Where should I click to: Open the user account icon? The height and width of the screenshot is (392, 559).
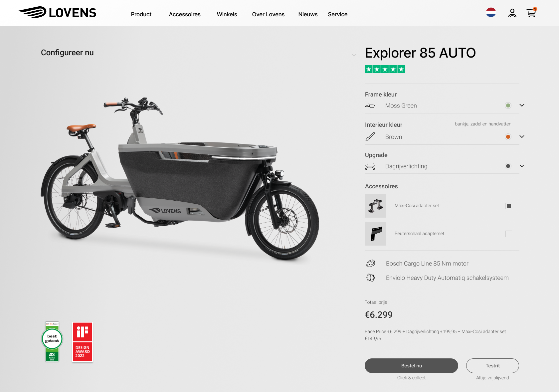click(512, 13)
